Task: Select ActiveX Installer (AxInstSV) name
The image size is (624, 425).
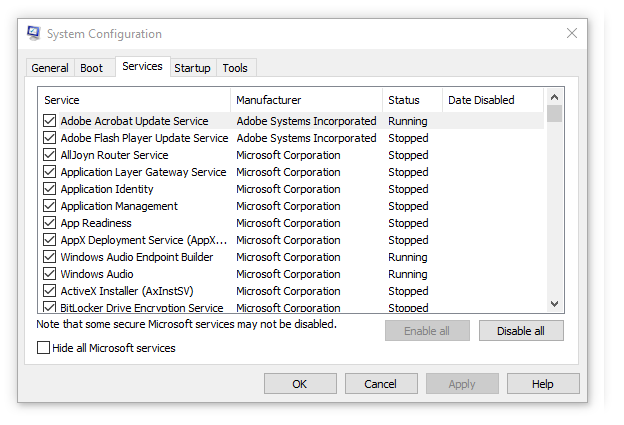Action: point(127,291)
